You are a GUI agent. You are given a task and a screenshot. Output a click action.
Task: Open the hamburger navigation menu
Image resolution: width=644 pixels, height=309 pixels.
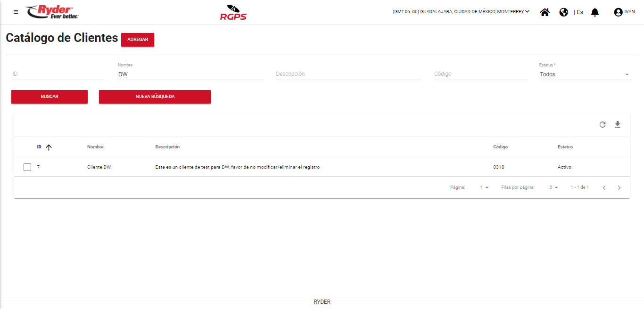pyautogui.click(x=16, y=12)
